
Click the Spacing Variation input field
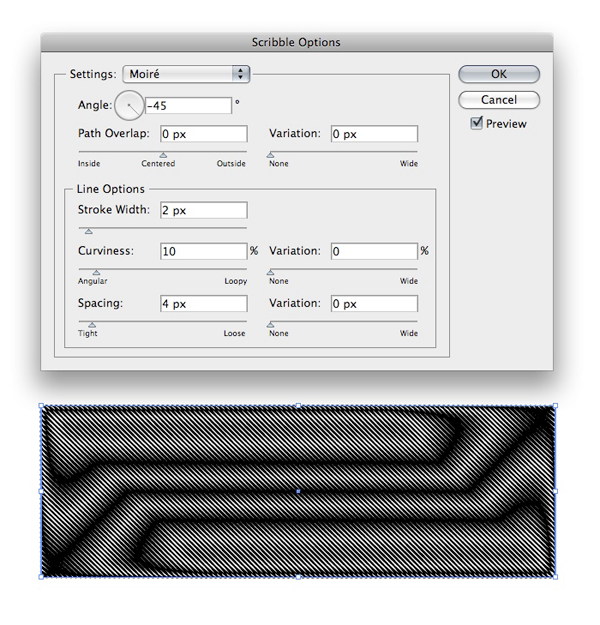(374, 304)
